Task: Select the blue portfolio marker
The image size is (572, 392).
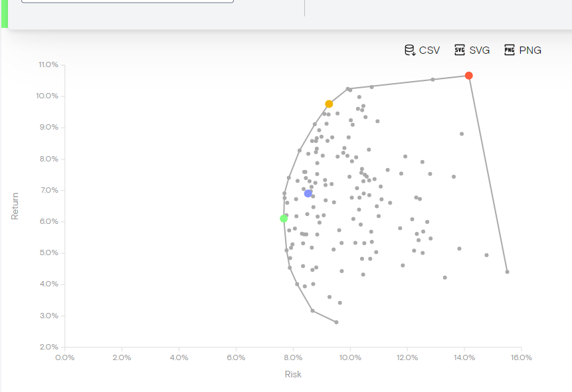Action: point(308,193)
